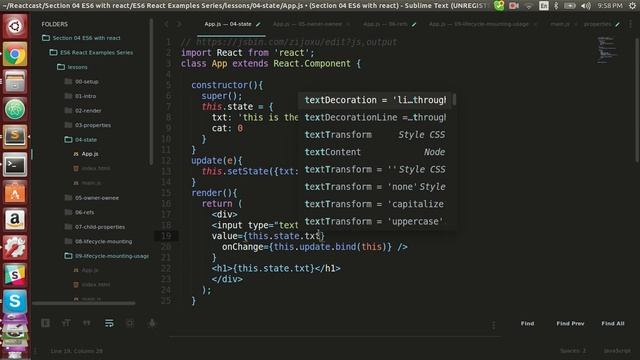Screen dimensions: 640x360
Task: Open the battery indicator in top bar
Action: pos(570,6)
